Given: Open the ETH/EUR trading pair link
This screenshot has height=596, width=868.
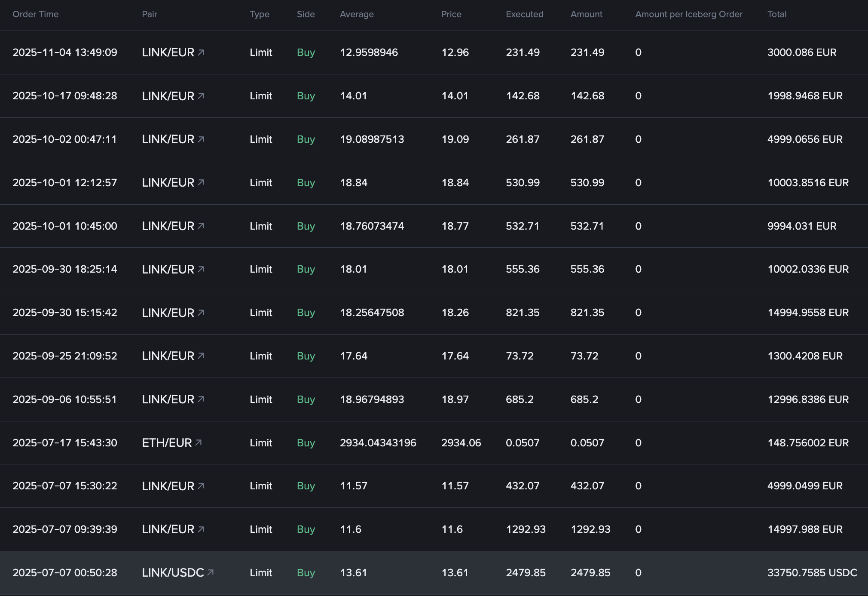Looking at the screenshot, I should point(167,443).
